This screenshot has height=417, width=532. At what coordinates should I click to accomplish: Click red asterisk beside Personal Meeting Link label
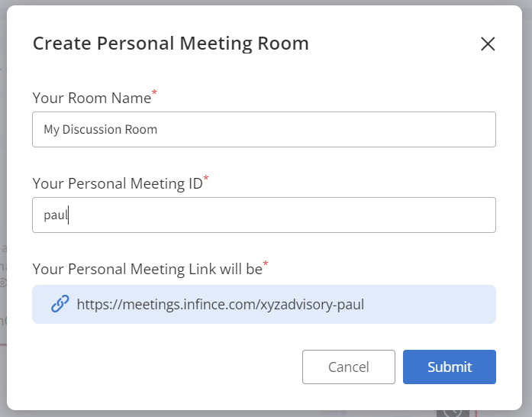tap(266, 264)
